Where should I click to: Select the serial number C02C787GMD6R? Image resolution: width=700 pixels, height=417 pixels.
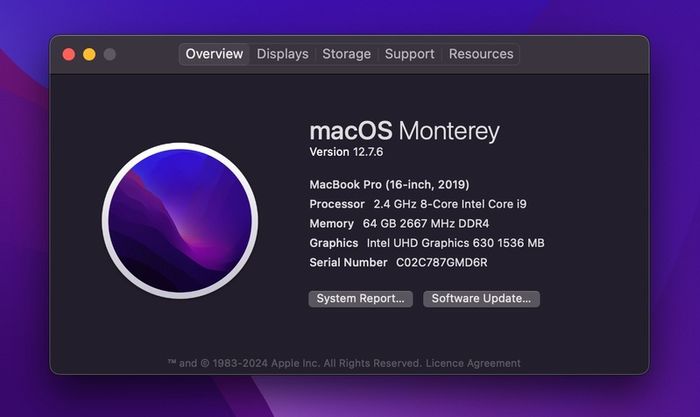pyautogui.click(x=442, y=263)
